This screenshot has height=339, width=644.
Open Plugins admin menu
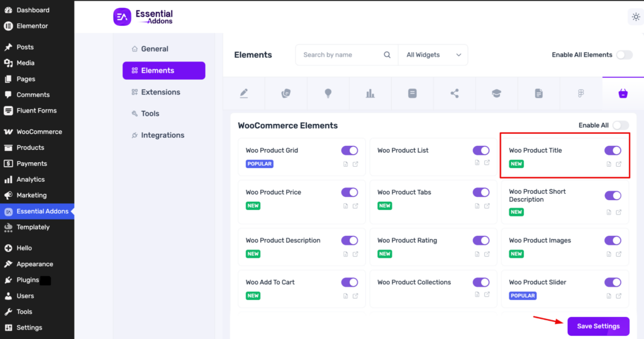pyautogui.click(x=37, y=281)
